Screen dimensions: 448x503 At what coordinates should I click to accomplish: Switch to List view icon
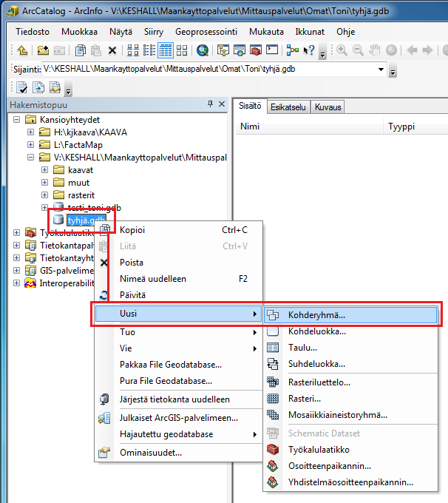tap(149, 50)
